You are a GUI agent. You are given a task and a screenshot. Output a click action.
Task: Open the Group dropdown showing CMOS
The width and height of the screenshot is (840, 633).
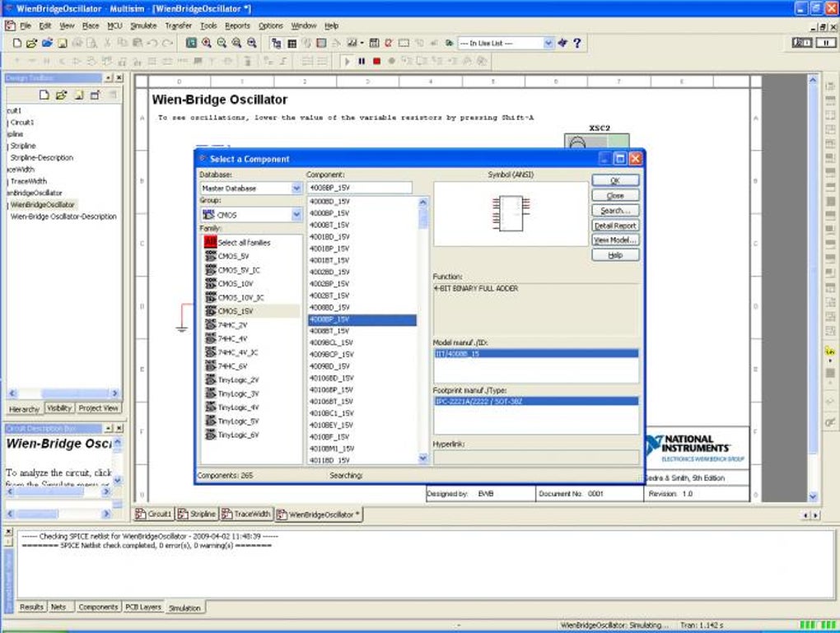[x=296, y=214]
